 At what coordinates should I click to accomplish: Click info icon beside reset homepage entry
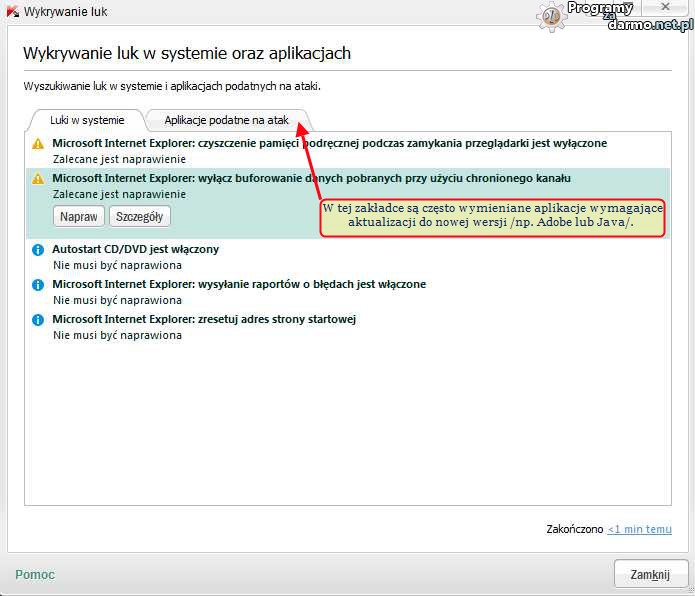[x=38, y=320]
